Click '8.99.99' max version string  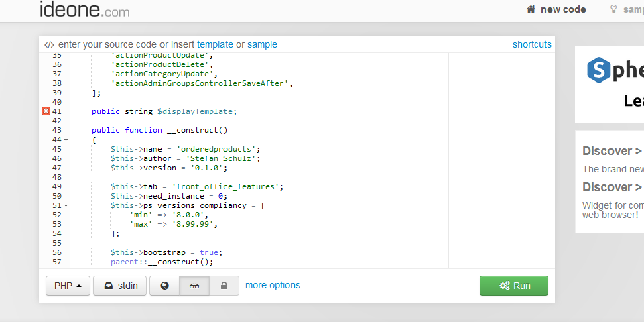(x=192, y=225)
